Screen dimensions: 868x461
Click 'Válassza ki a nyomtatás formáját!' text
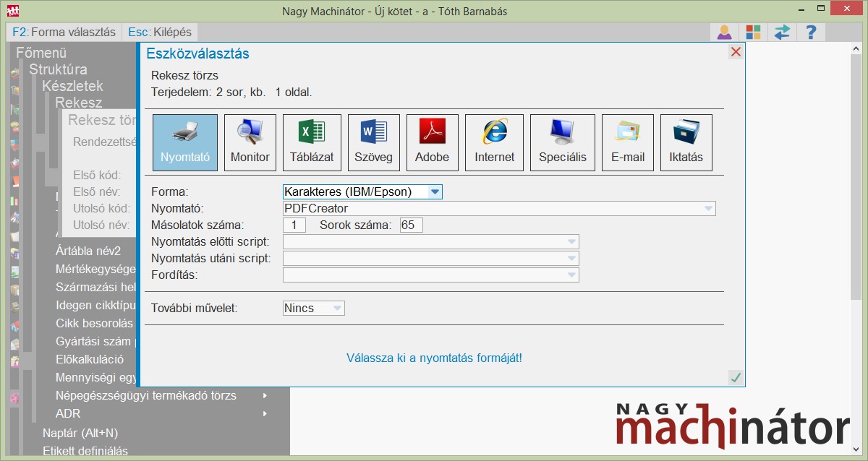(x=434, y=358)
